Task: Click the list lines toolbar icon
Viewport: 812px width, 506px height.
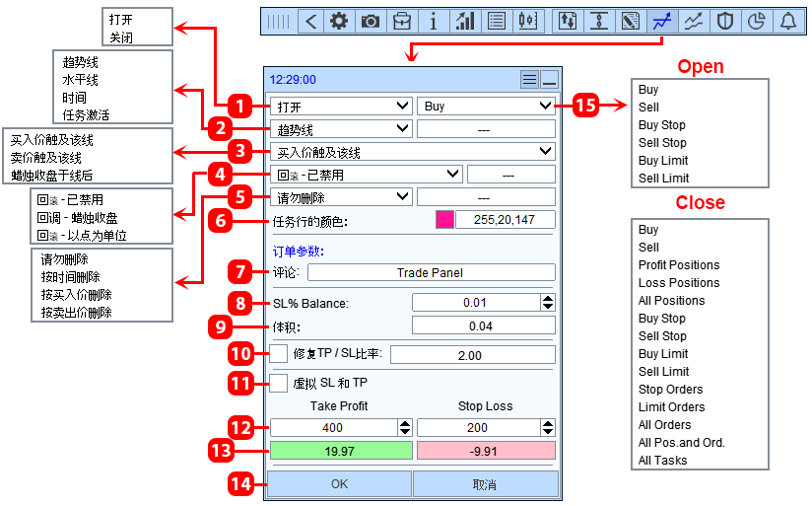Action: pos(497,22)
